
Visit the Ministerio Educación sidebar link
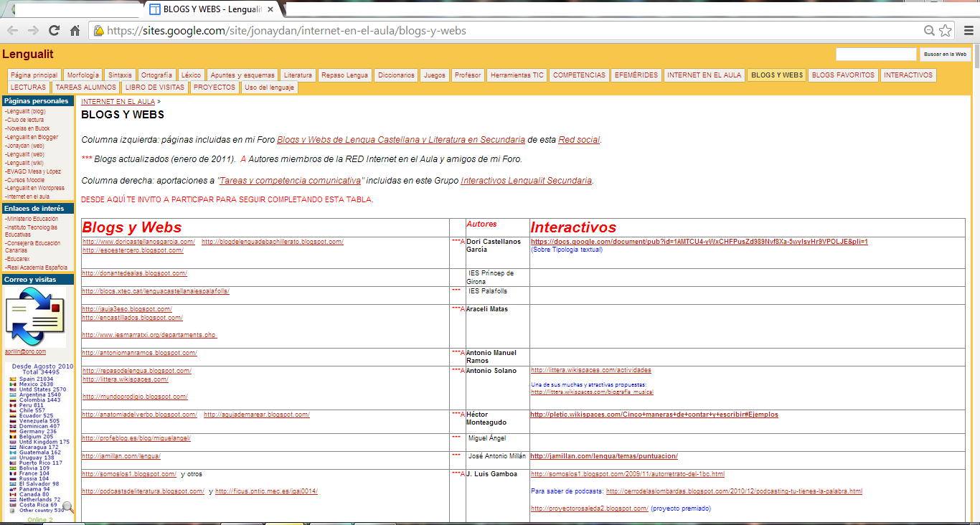coord(31,219)
